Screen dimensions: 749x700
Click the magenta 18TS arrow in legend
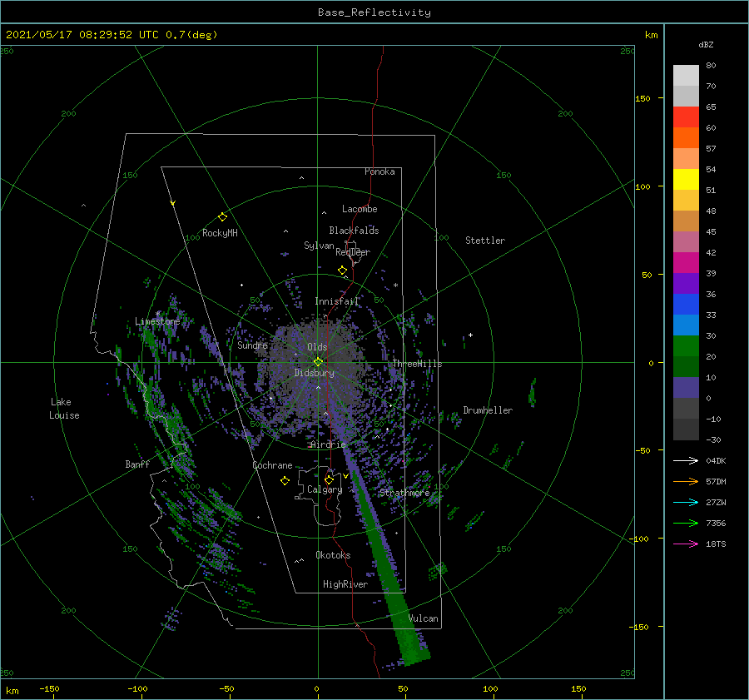click(686, 544)
